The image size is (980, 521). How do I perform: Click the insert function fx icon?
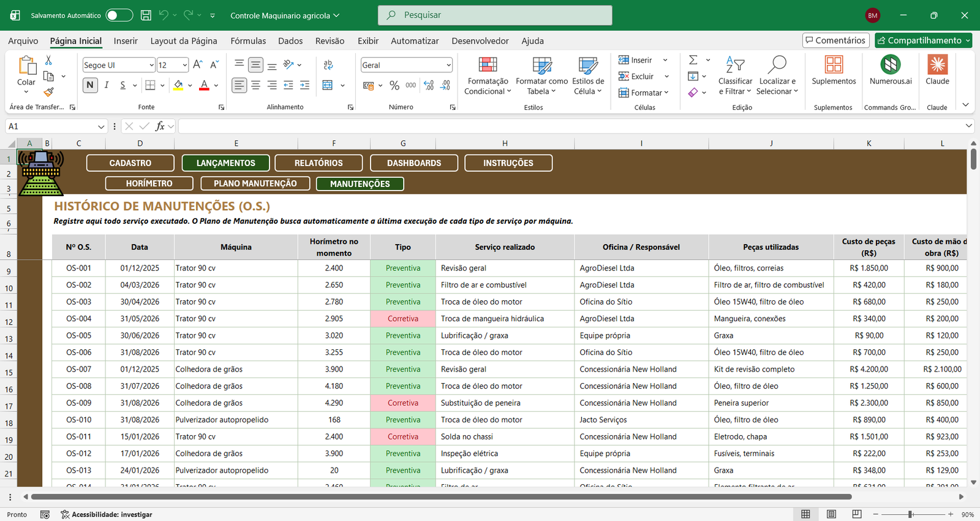click(x=160, y=126)
